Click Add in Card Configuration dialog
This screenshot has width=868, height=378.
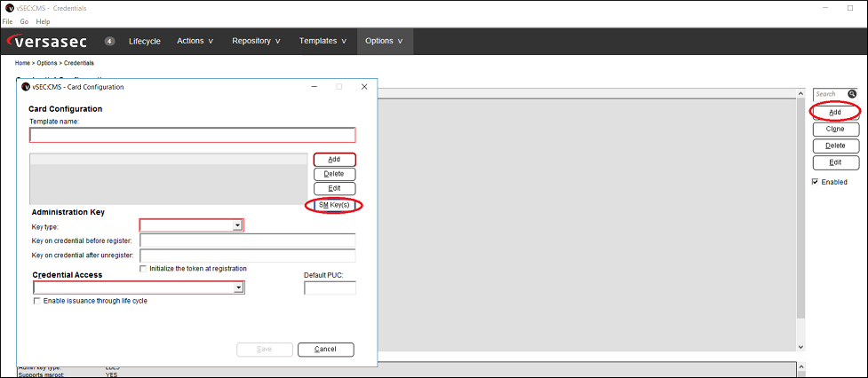pyautogui.click(x=334, y=160)
